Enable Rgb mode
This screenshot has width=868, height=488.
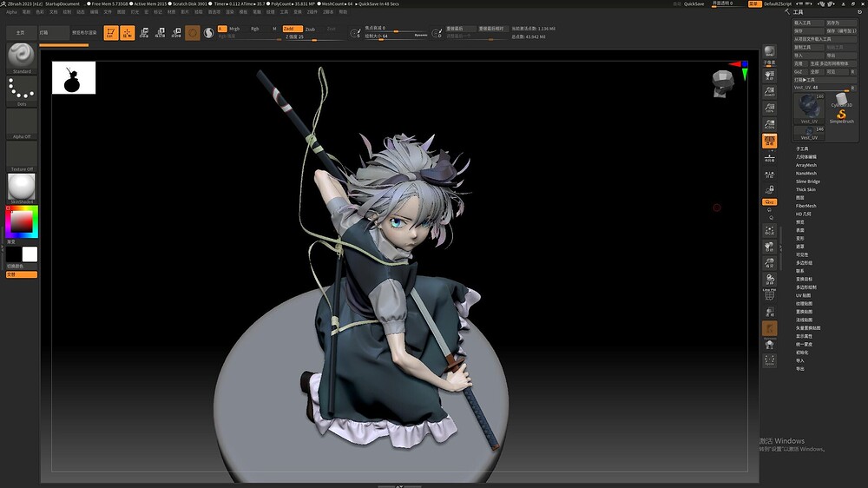[x=255, y=29]
